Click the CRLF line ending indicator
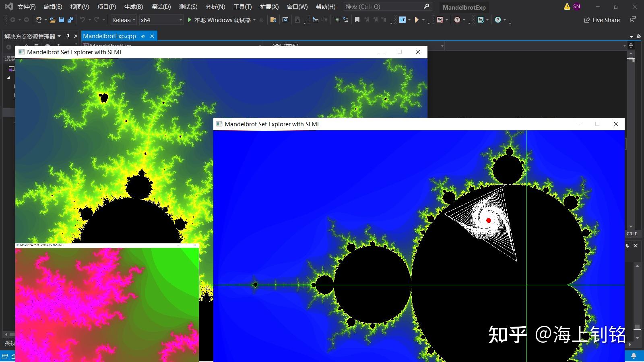The image size is (644, 362). pos(632,234)
